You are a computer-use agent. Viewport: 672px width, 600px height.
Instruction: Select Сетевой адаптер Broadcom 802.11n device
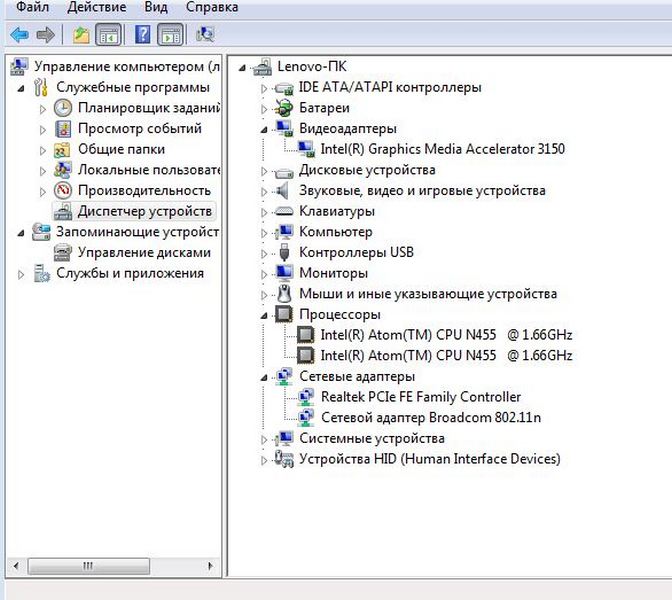432,417
